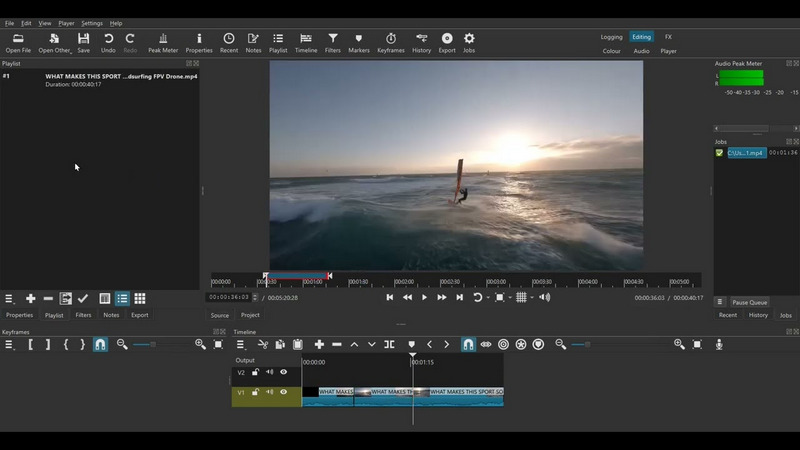Image resolution: width=800 pixels, height=450 pixels.
Task: Record audio with the microphone icon
Action: tap(719, 344)
